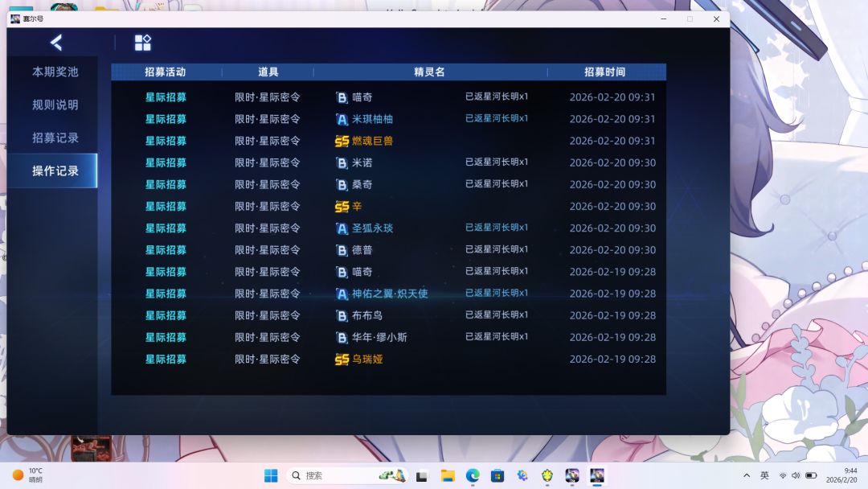
Task: Open the grid menu icon in header
Action: (143, 43)
